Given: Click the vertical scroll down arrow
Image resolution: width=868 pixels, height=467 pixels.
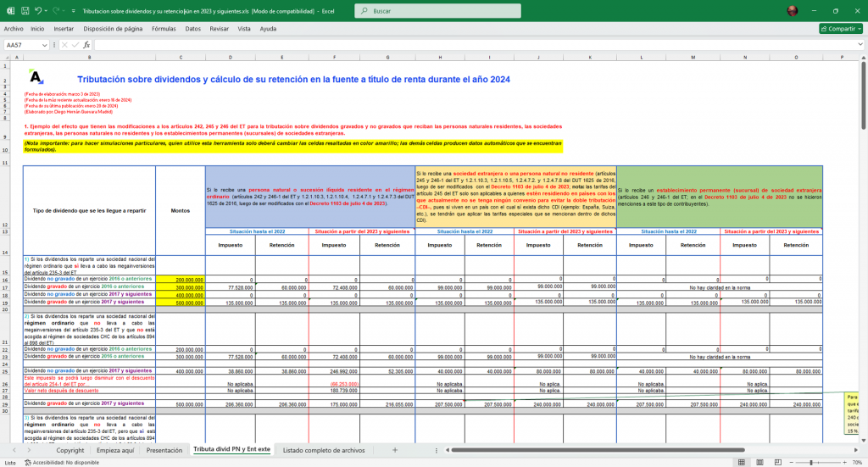Looking at the screenshot, I should tap(863, 439).
